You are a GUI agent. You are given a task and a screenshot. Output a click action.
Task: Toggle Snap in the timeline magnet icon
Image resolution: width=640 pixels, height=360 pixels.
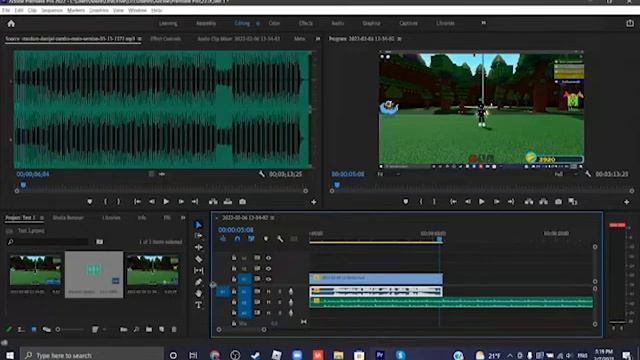[237, 239]
